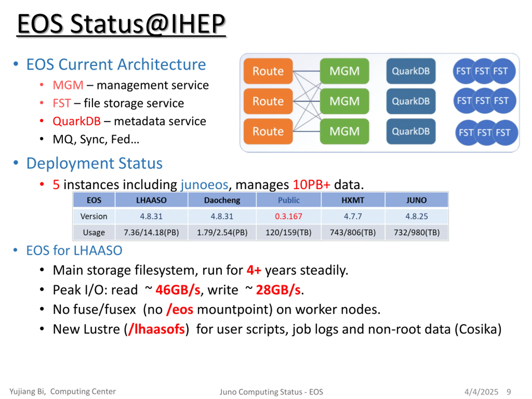
Task: Click footer 'Juno Computing Status - EOS'
Action: pyautogui.click(x=271, y=392)
